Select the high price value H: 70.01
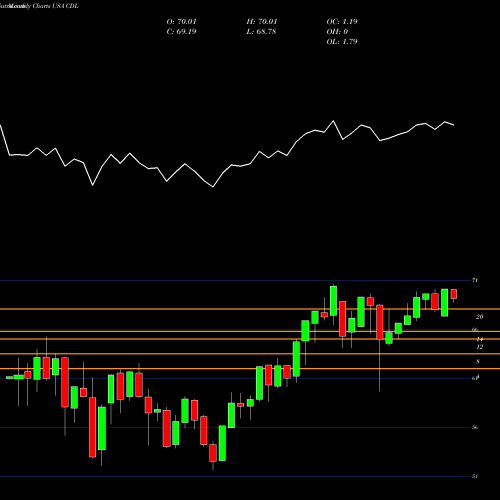The image size is (500, 500). [262, 22]
